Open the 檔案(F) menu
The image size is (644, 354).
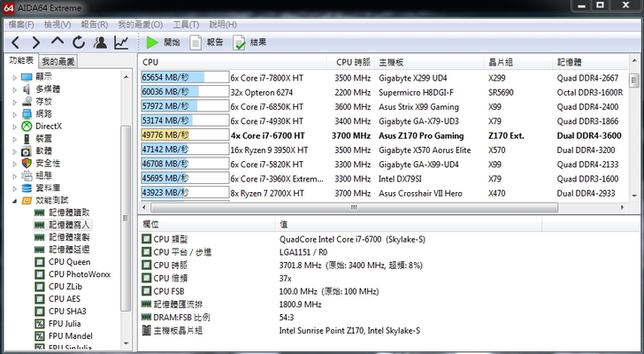21,25
